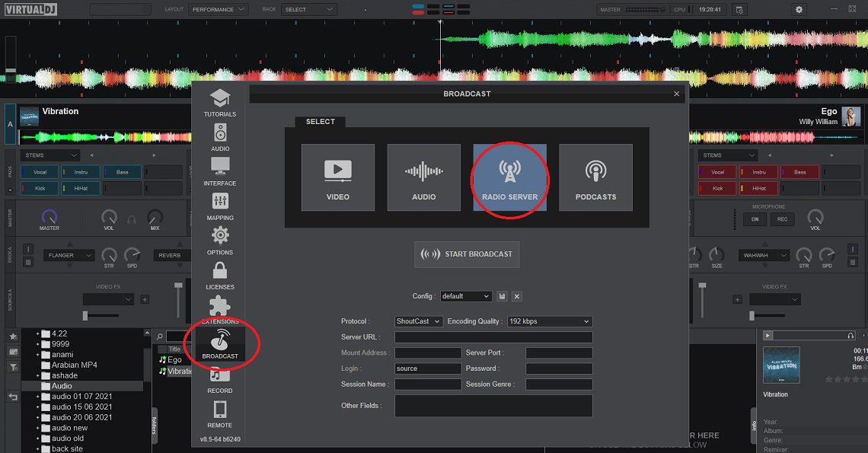Open the Config default dropdown
This screenshot has height=453, width=868.
click(466, 296)
